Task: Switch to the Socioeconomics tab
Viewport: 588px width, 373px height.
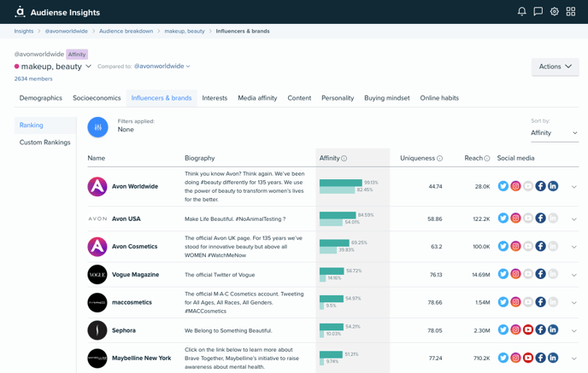Action: tap(97, 98)
